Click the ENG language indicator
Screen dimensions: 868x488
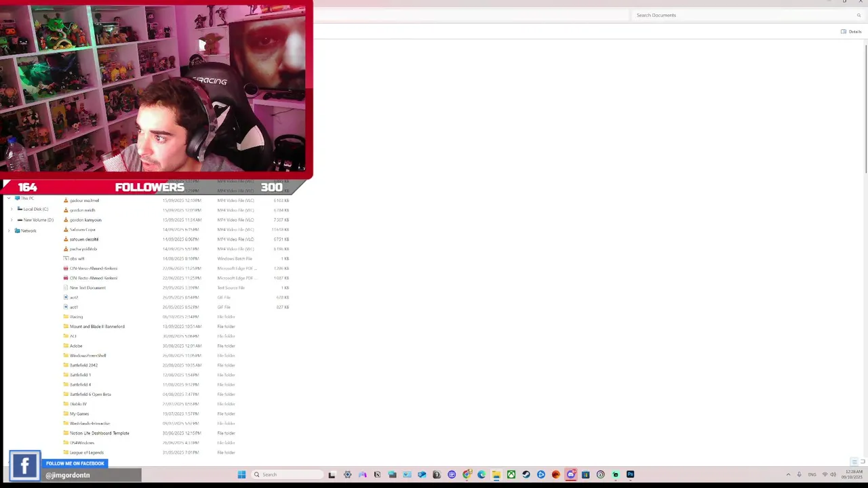click(x=812, y=474)
